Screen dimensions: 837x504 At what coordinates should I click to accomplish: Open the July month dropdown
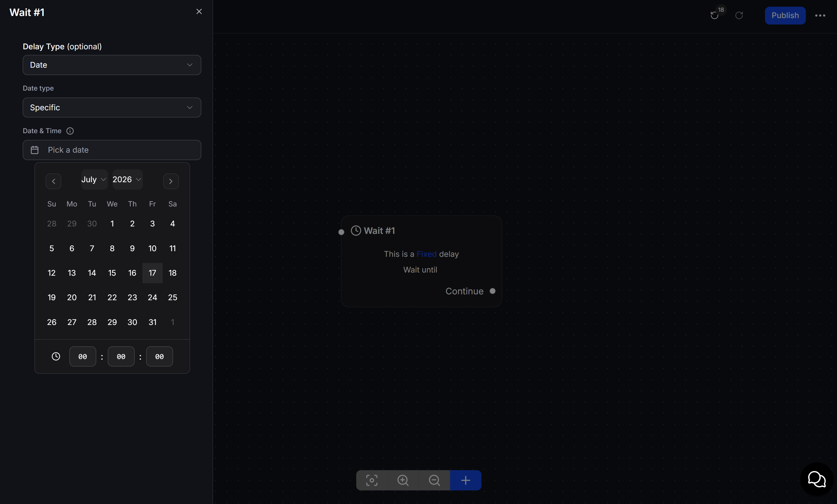pyautogui.click(x=94, y=180)
